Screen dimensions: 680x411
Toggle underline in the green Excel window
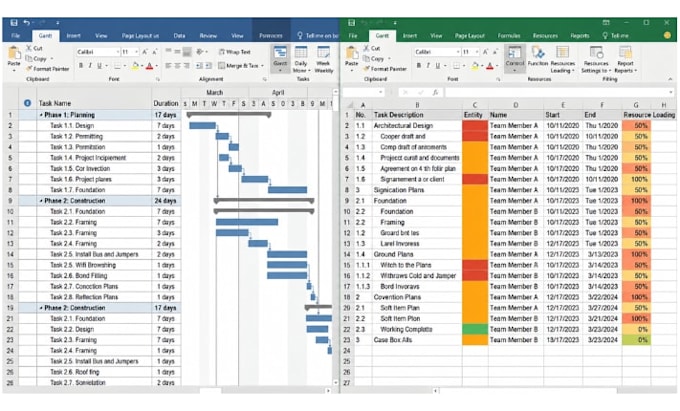(x=437, y=65)
